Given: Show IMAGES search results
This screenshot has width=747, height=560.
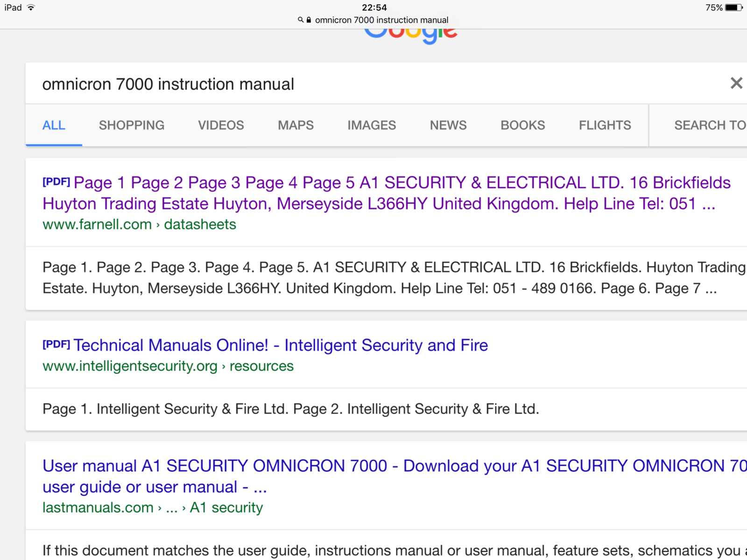Looking at the screenshot, I should point(371,125).
